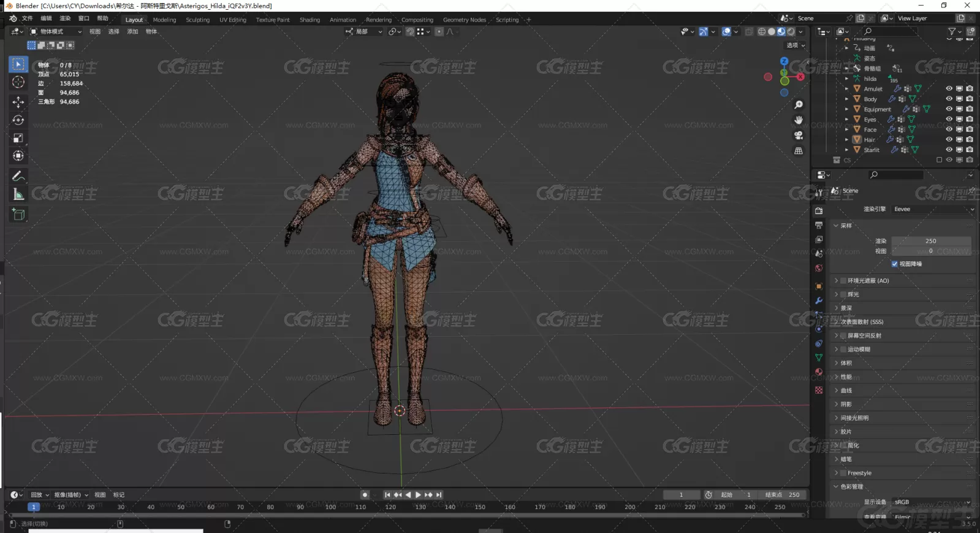Open 物体模式 mode dropdown
Screen dimensions: 980x533
click(56, 32)
